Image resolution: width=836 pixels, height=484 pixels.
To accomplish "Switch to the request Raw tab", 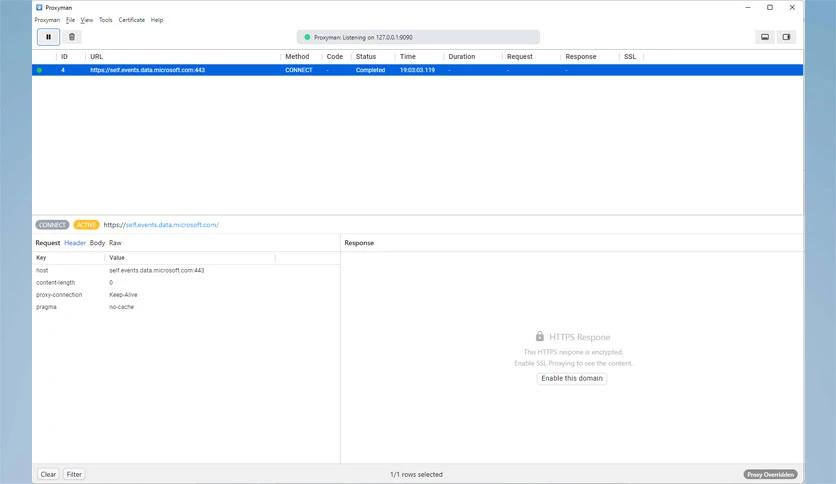I will click(x=115, y=243).
